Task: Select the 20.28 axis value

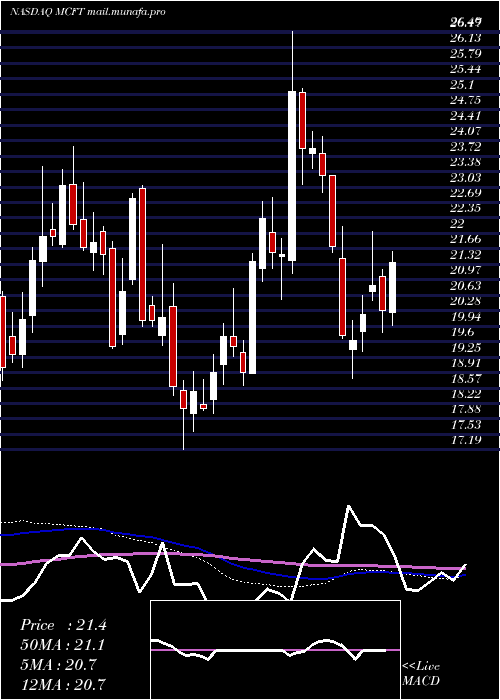Action: click(x=466, y=301)
